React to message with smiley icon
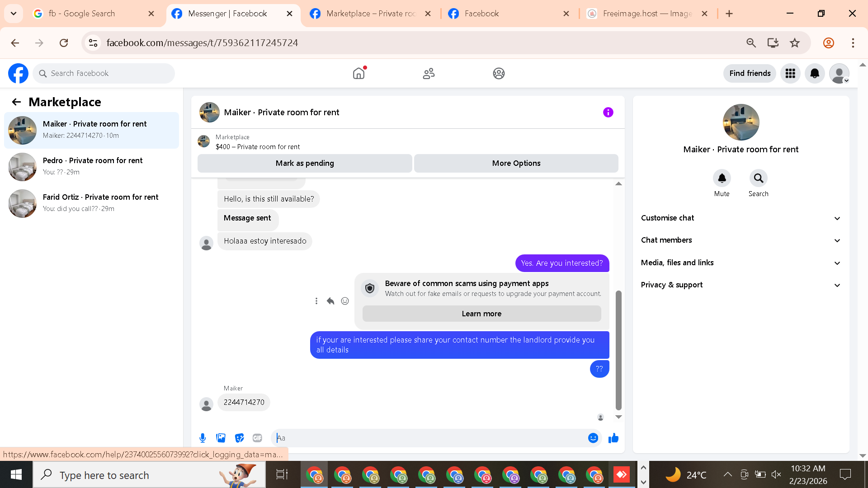 click(345, 301)
